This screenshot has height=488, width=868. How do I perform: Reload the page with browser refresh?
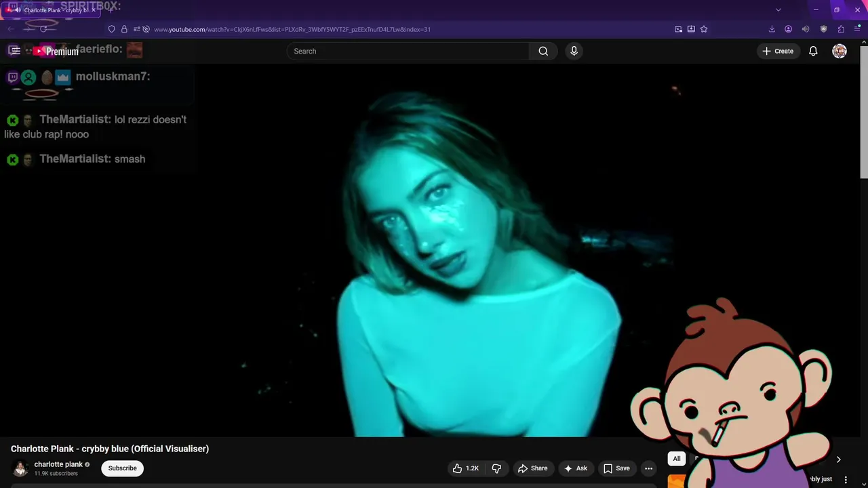43,29
